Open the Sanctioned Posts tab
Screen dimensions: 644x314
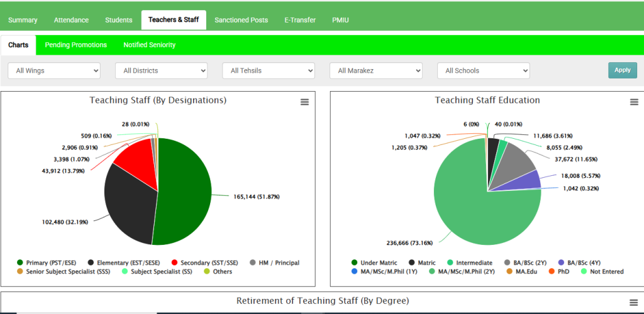point(241,20)
